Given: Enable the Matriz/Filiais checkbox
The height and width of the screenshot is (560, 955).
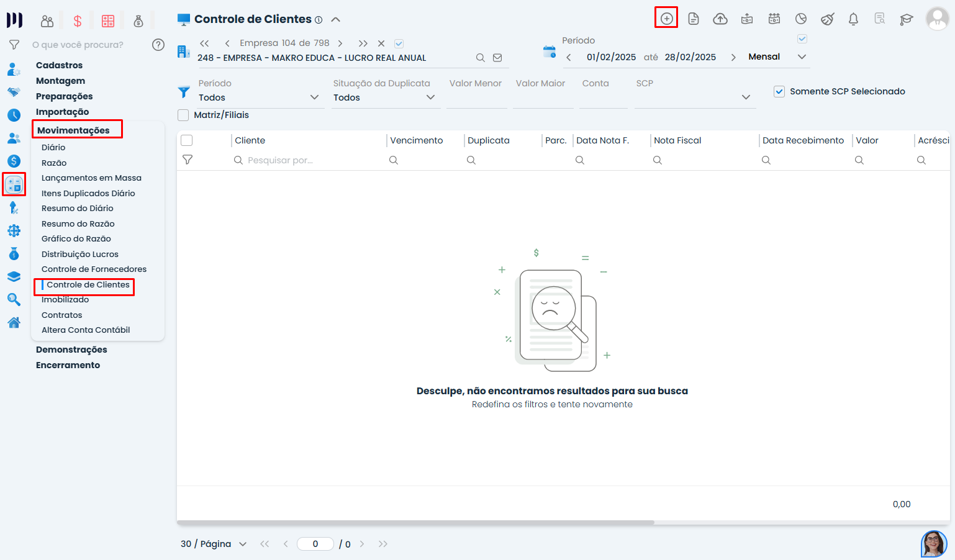Looking at the screenshot, I should click(x=183, y=115).
